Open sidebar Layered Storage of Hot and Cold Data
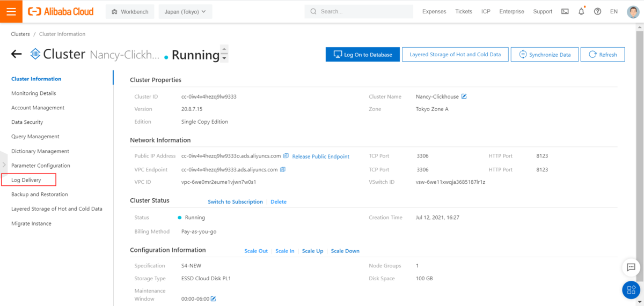644x306 pixels. point(57,209)
